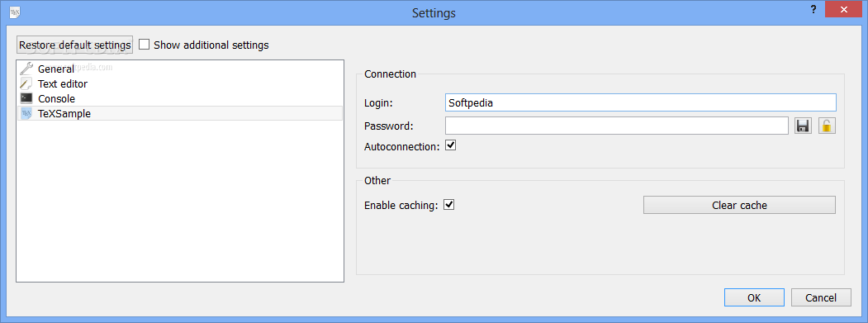Open the Text editor settings category
The height and width of the screenshot is (323, 868).
tap(180, 83)
